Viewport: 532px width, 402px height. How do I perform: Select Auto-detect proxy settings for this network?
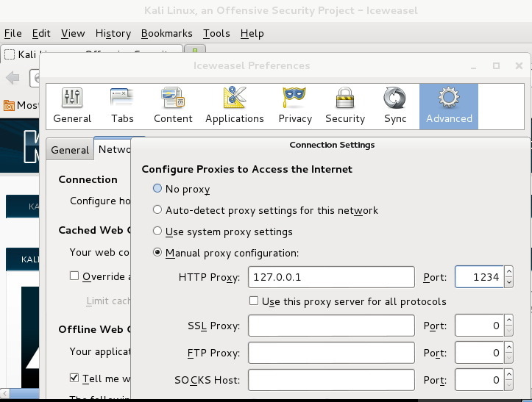(x=157, y=209)
